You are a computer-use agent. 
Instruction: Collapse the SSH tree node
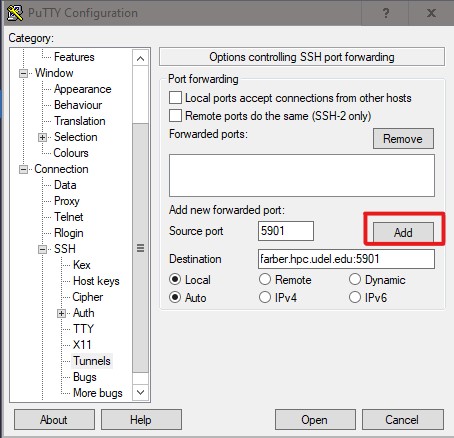coord(42,249)
